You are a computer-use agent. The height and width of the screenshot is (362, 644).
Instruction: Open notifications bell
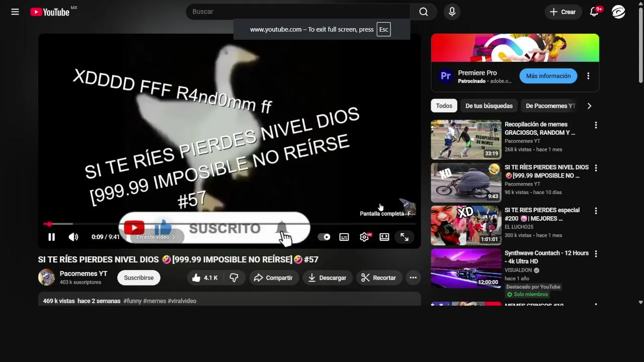coord(594,12)
